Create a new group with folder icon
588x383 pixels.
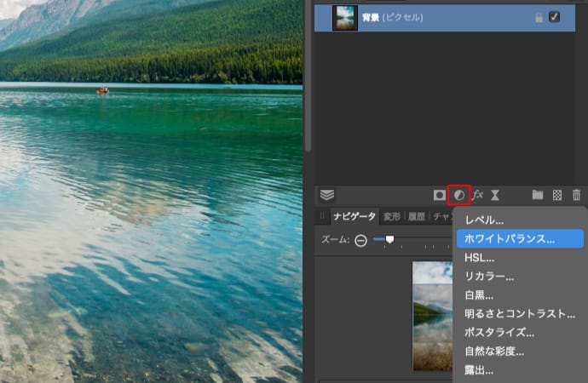tap(538, 195)
